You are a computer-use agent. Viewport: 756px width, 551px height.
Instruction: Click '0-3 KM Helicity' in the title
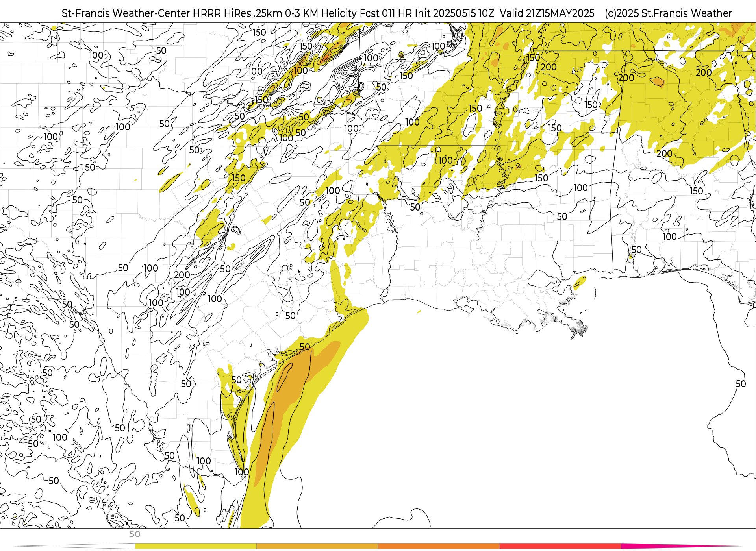[x=321, y=13]
